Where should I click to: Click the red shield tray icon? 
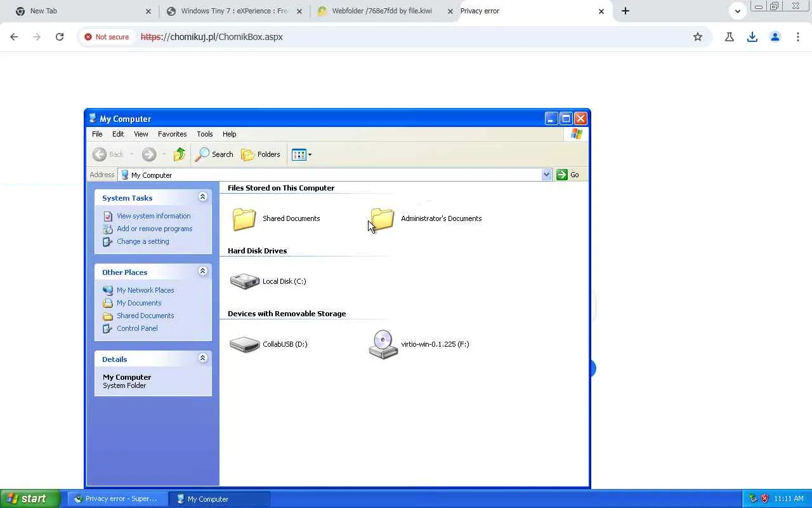(764, 499)
